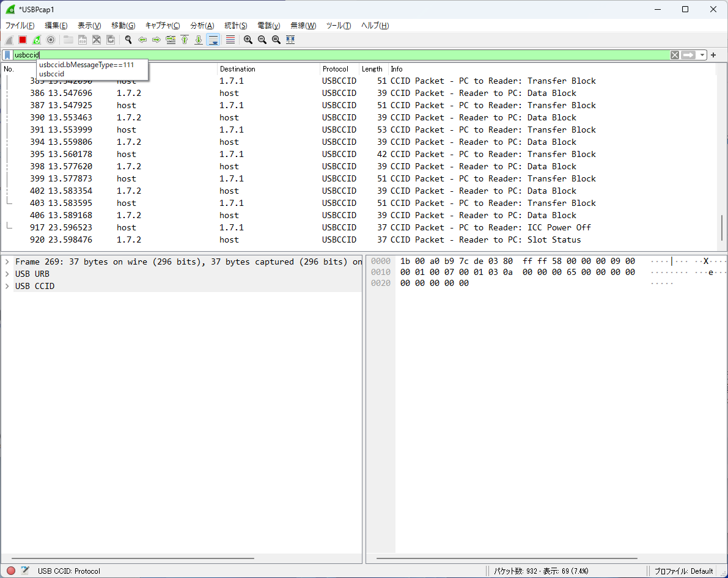Open the display filter history dropdown

[702, 55]
